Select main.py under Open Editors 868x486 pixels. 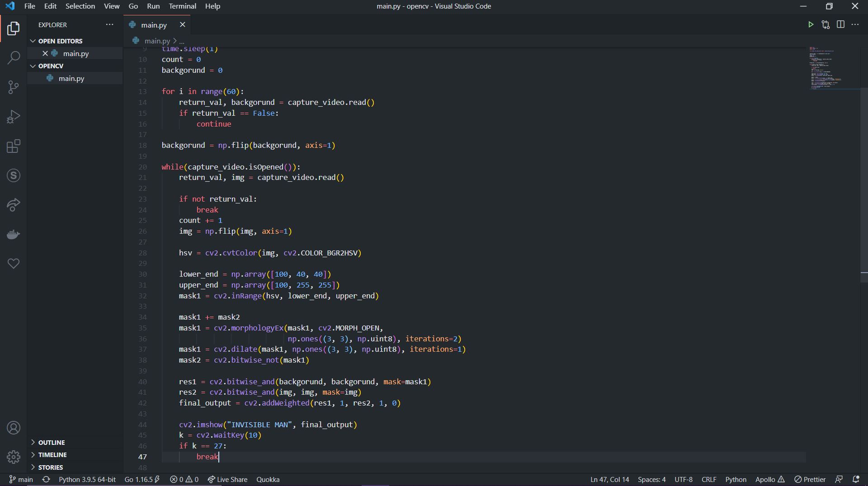click(x=75, y=53)
